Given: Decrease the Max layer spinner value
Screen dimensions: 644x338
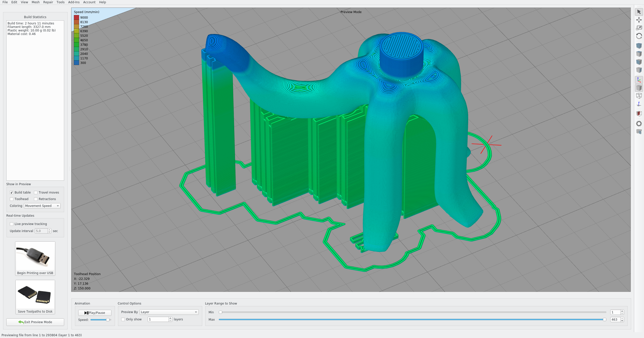Looking at the screenshot, I should tap(622, 321).
